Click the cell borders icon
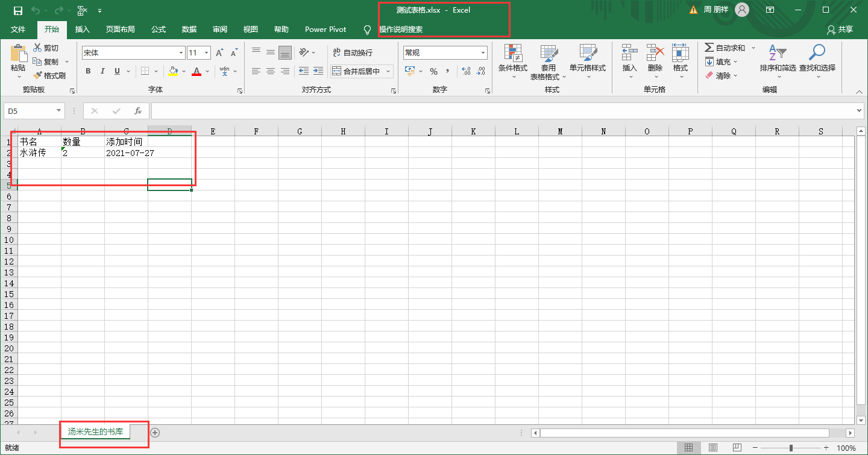This screenshot has width=868, height=455. (x=145, y=71)
